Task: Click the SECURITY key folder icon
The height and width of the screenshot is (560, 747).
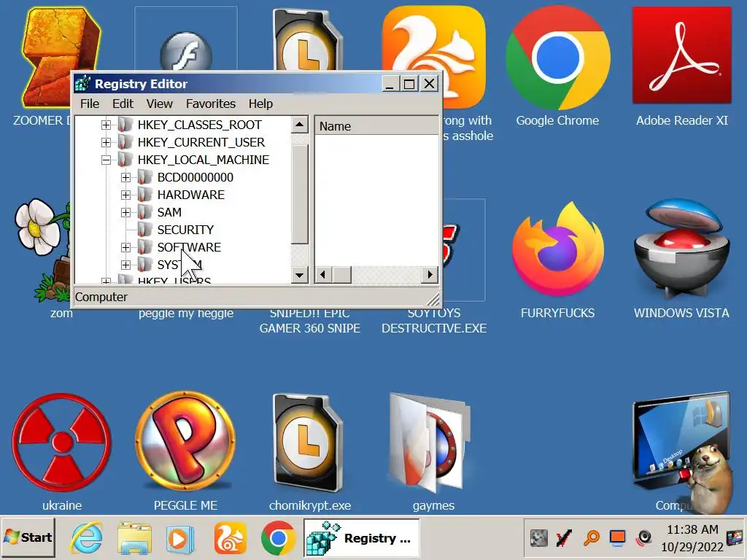Action: 144,230
